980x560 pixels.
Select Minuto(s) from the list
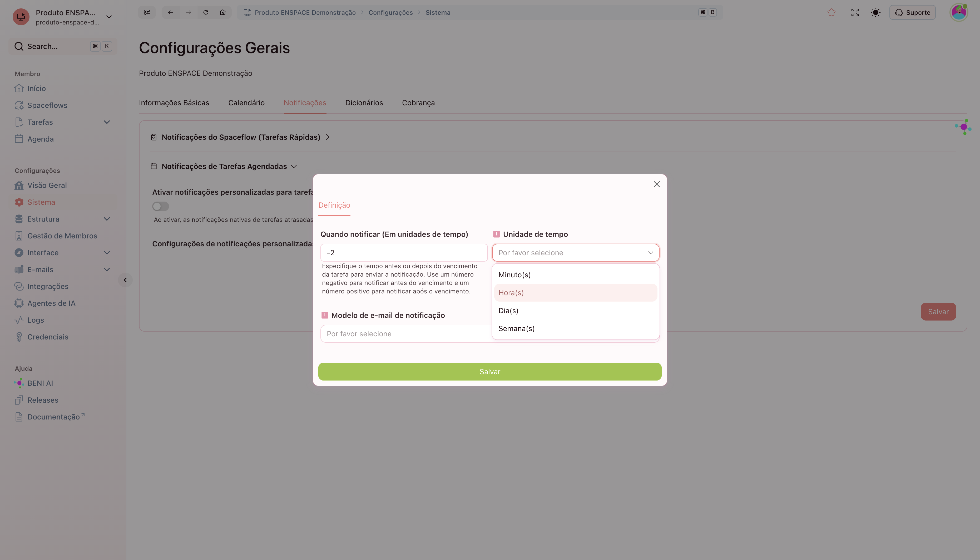(576, 275)
